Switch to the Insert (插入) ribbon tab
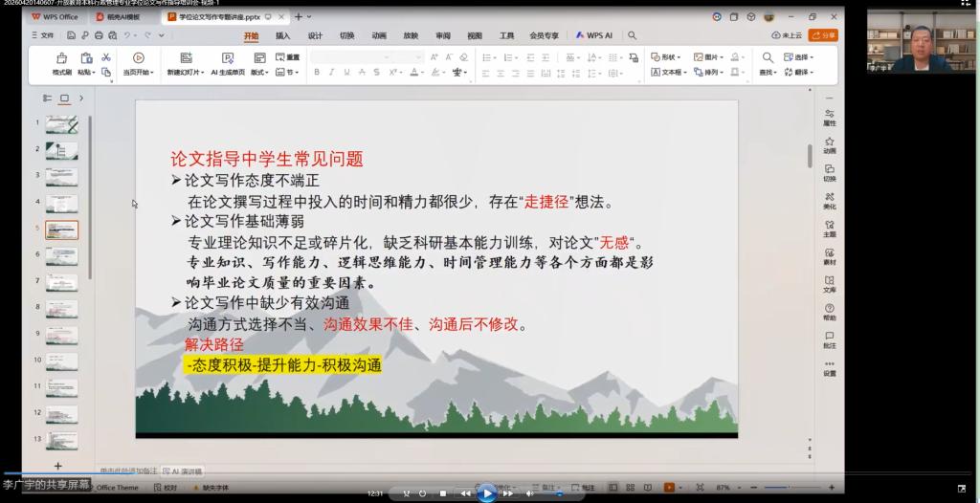The height and width of the screenshot is (503, 980). click(x=282, y=35)
